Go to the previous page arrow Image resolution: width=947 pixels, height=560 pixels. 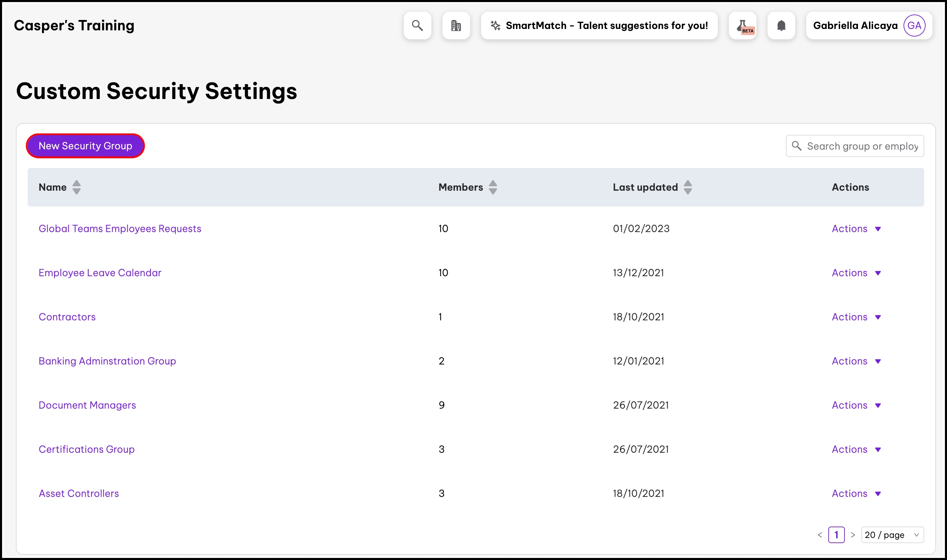[x=820, y=535]
